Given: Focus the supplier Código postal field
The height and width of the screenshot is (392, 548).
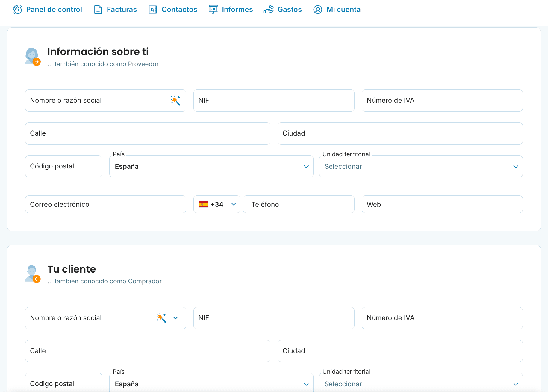Looking at the screenshot, I should coord(63,166).
